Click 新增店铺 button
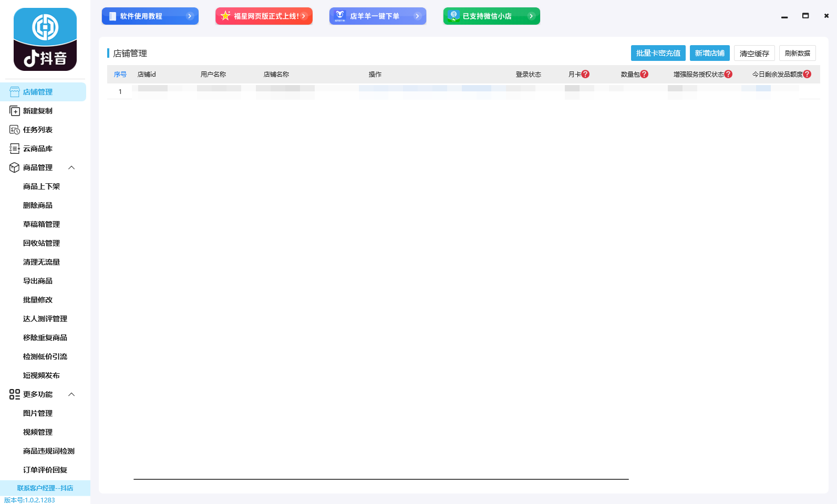 click(710, 53)
